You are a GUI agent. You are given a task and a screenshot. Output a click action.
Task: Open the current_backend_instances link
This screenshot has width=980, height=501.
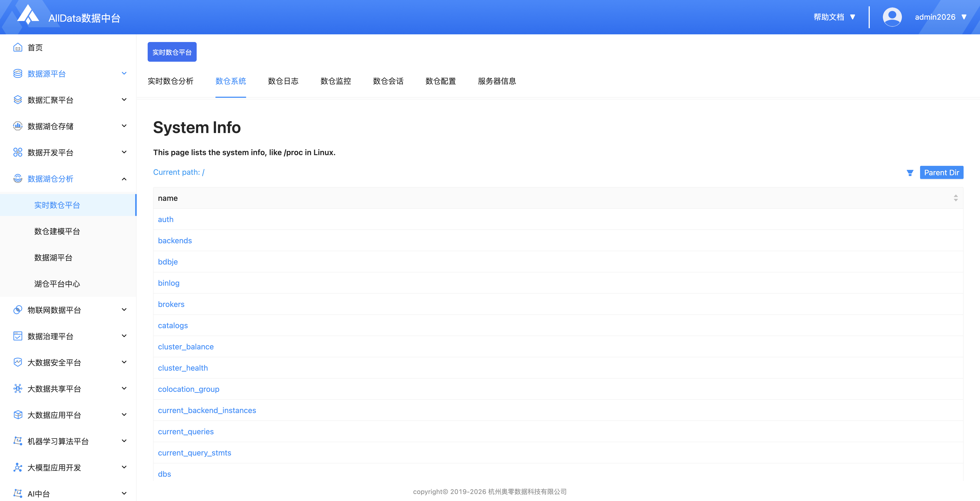[207, 410]
